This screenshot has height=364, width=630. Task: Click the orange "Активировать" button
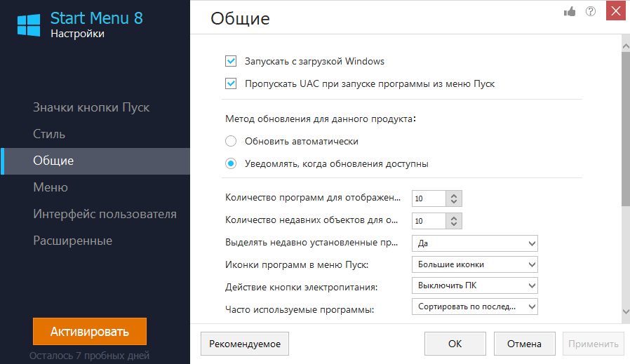(x=90, y=332)
